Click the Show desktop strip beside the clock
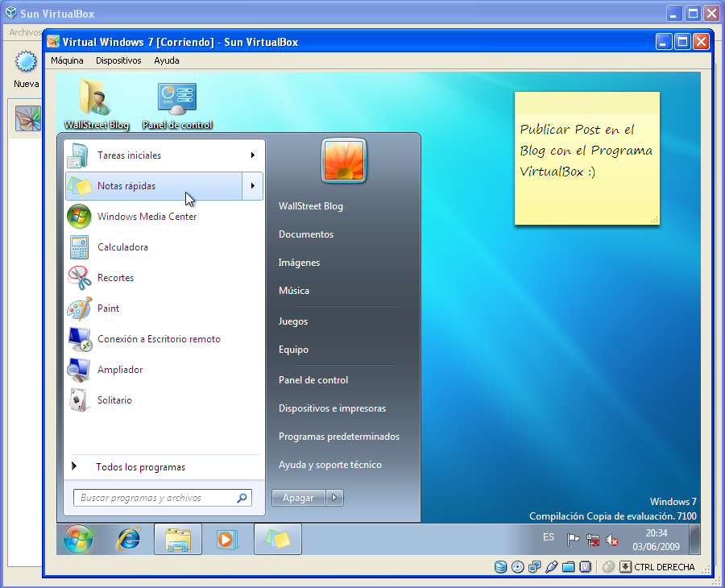The width and height of the screenshot is (725, 588). click(x=694, y=539)
